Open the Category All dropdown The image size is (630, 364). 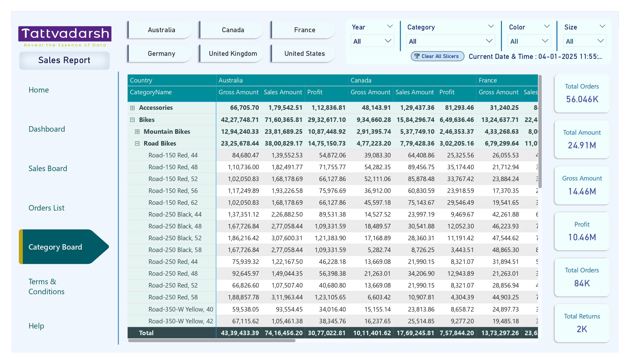pos(451,41)
